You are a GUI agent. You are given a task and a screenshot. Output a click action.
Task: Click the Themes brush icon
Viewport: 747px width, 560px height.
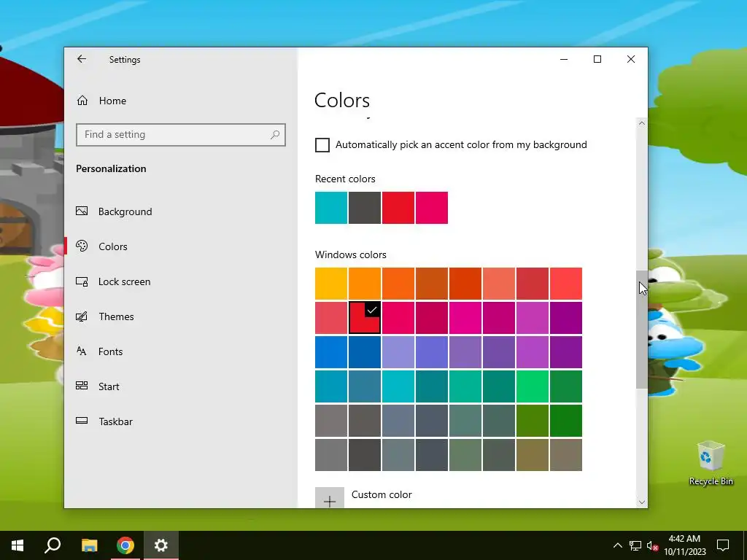pos(82,316)
